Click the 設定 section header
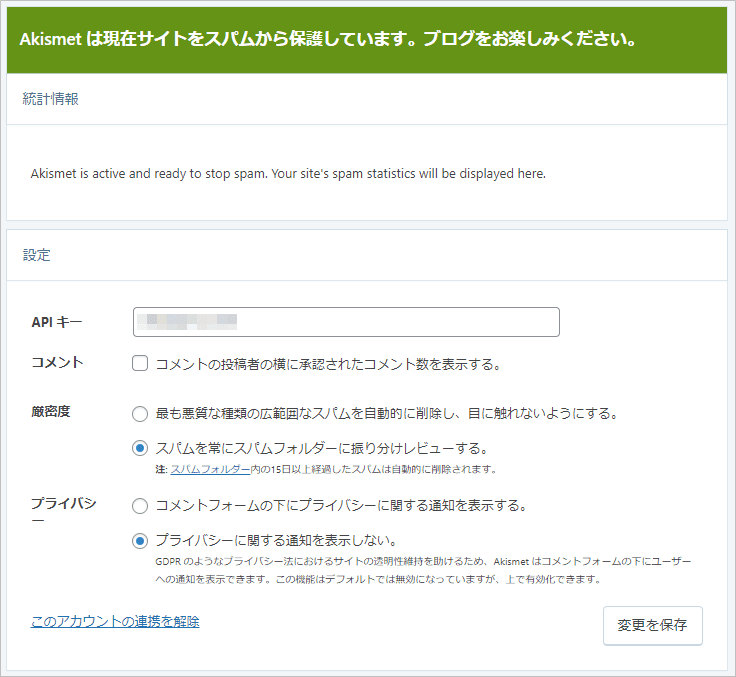Screen dimensions: 736x677 [37, 255]
